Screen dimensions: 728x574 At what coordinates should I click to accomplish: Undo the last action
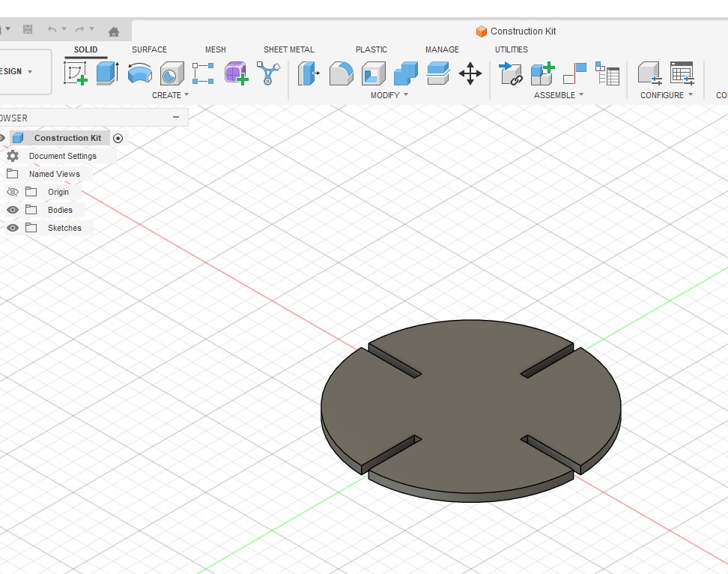pos(52,29)
